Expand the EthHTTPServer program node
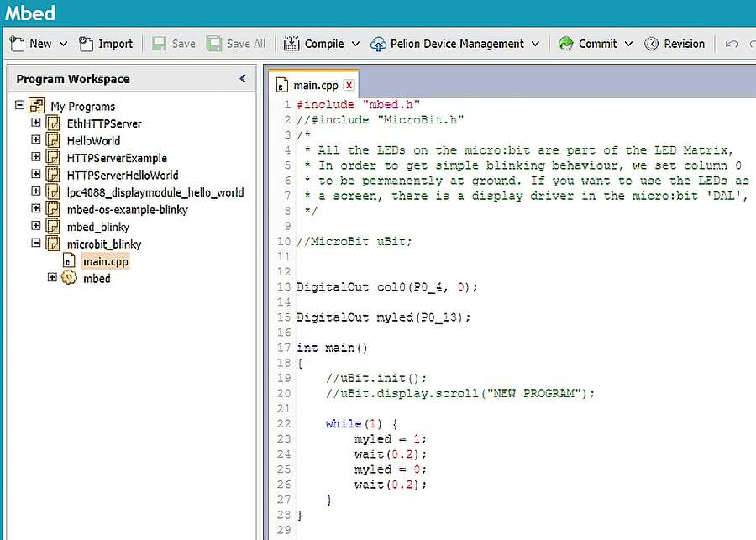Image resolution: width=756 pixels, height=540 pixels. tap(35, 123)
